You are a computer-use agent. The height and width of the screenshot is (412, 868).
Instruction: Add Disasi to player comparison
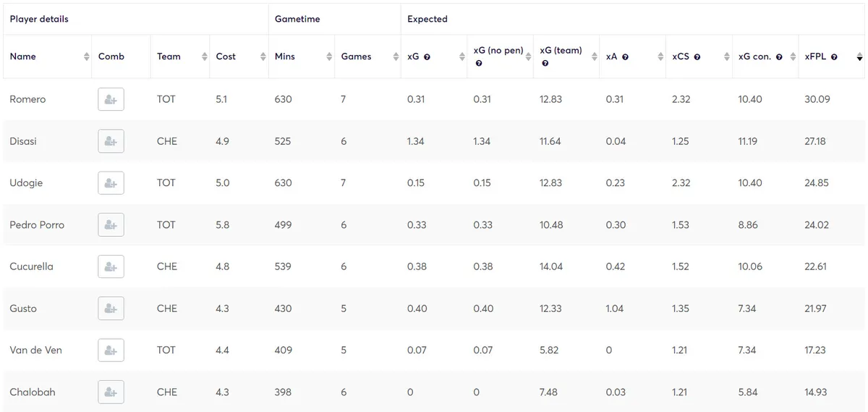tap(111, 141)
